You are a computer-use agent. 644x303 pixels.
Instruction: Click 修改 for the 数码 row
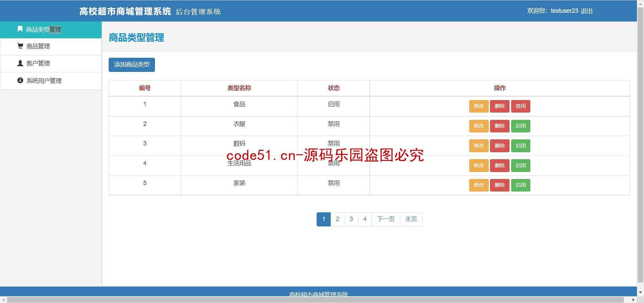coord(479,146)
